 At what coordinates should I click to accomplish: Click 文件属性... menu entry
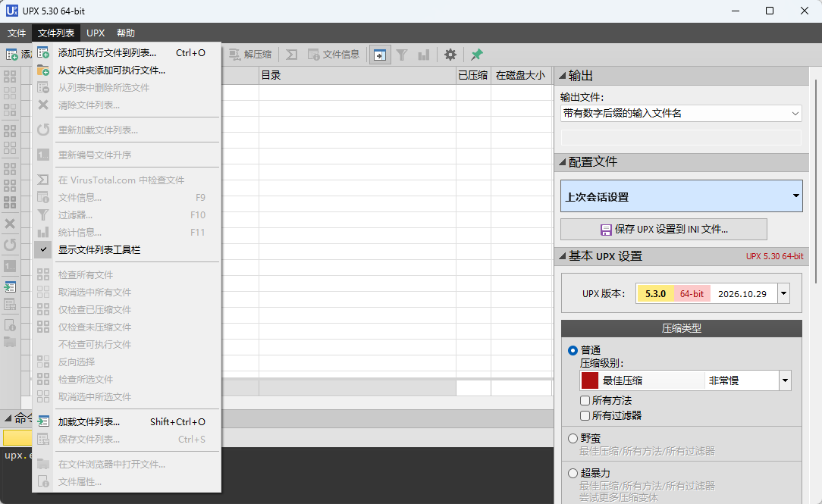(x=127, y=482)
